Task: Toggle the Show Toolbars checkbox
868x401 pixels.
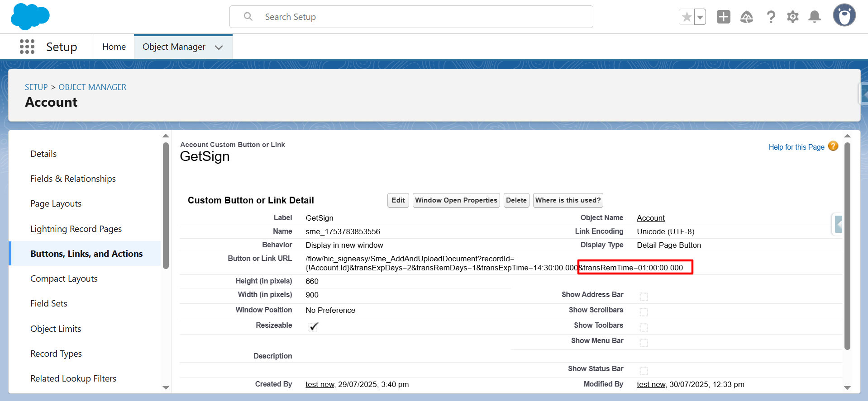Action: coord(644,327)
